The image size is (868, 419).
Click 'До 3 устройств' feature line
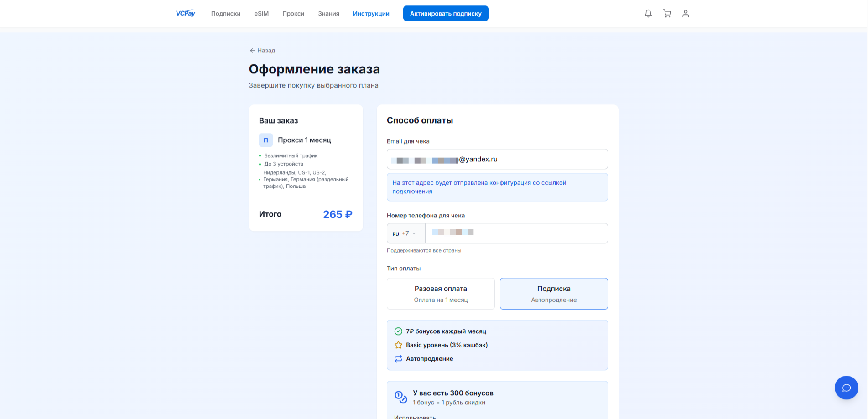coord(284,164)
